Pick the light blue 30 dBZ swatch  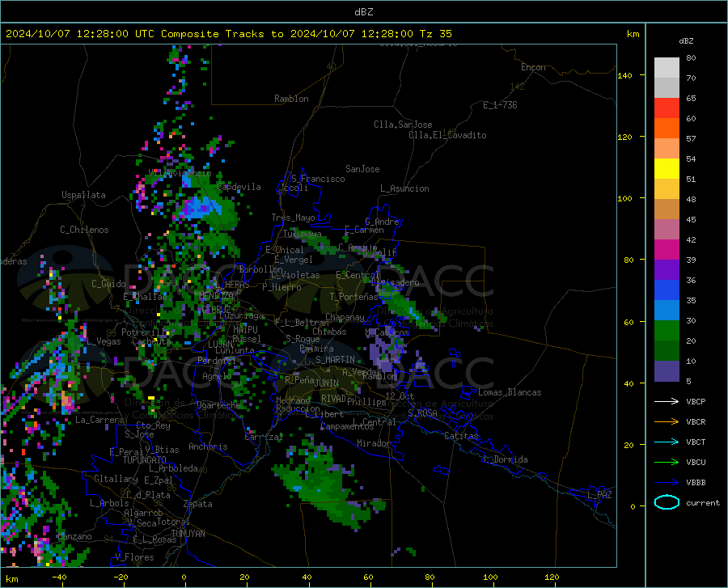667,311
